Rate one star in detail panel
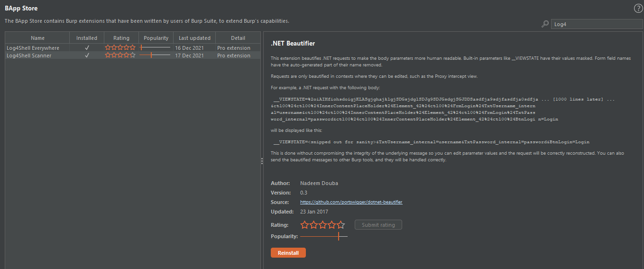 [x=304, y=225]
